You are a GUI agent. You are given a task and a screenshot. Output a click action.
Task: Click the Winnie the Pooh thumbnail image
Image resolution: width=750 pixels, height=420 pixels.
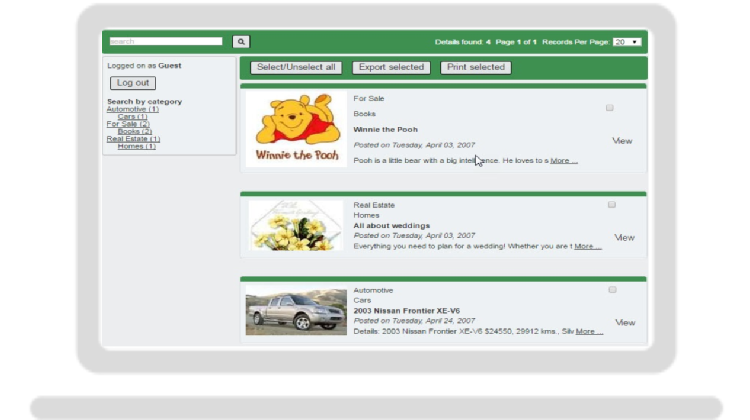296,129
